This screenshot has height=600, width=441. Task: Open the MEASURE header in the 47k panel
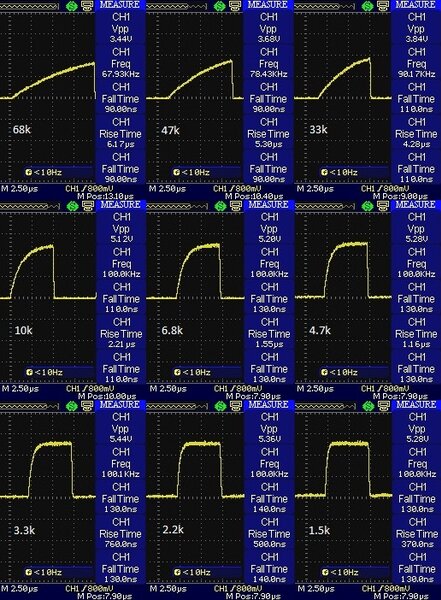(268, 5)
